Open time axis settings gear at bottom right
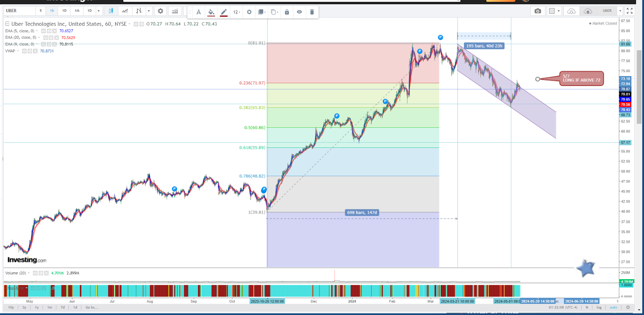This screenshot has height=315, width=644. 627,307
